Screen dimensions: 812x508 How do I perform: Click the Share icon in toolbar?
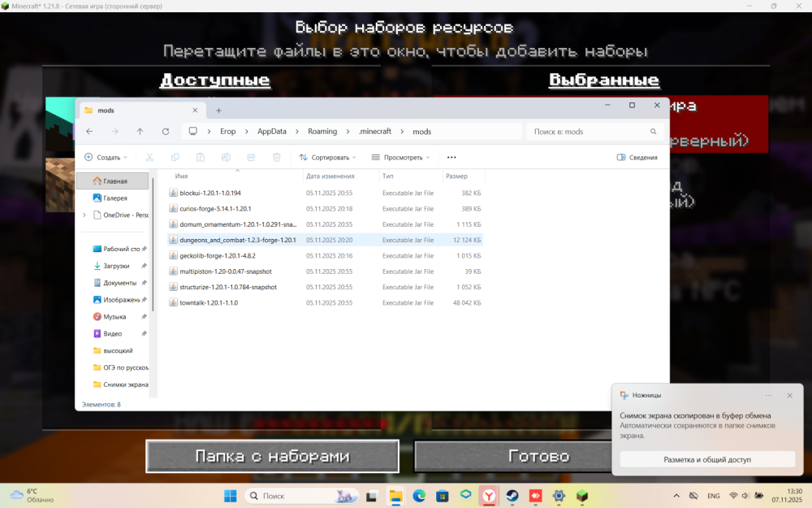point(251,157)
